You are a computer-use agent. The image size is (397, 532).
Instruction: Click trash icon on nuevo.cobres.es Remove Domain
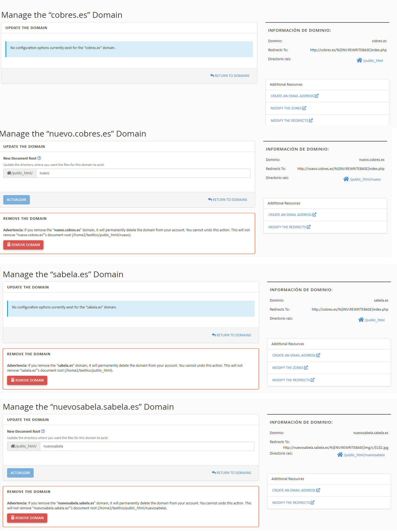pyautogui.click(x=9, y=245)
